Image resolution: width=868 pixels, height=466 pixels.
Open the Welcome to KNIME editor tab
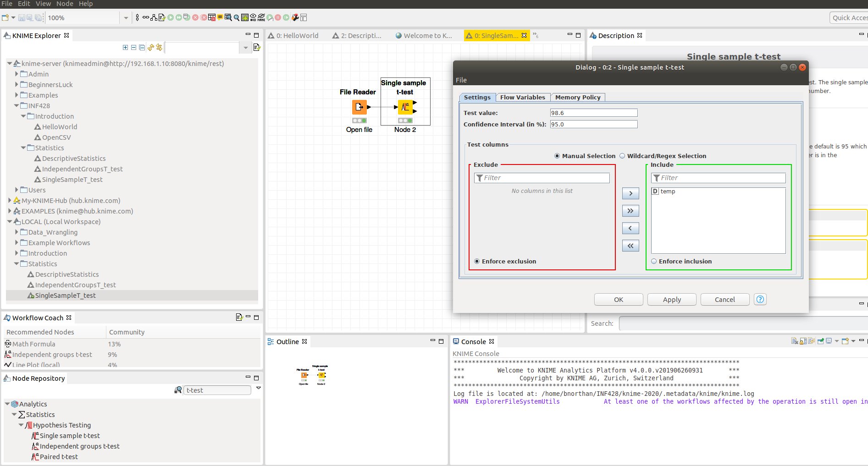coord(424,35)
